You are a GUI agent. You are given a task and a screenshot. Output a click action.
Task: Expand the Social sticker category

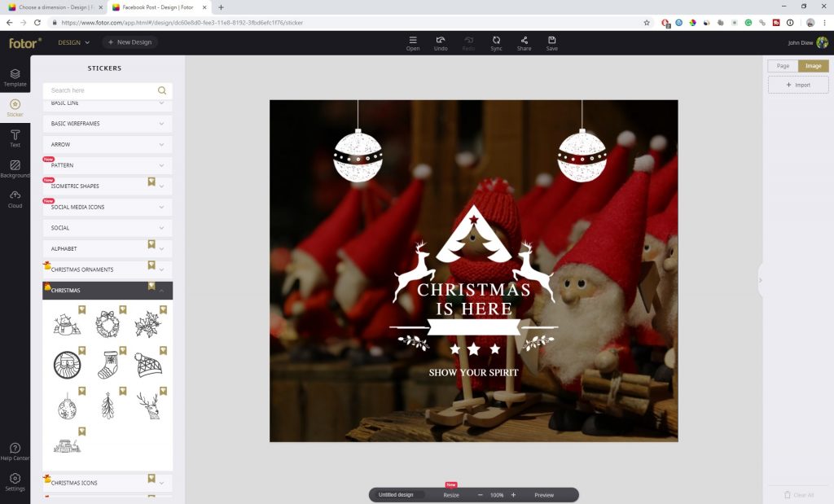point(108,227)
